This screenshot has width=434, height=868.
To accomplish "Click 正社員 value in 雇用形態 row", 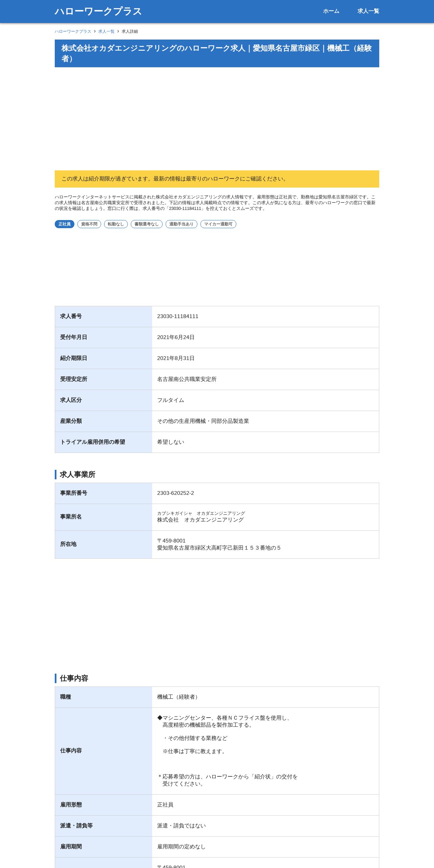I will (x=165, y=805).
